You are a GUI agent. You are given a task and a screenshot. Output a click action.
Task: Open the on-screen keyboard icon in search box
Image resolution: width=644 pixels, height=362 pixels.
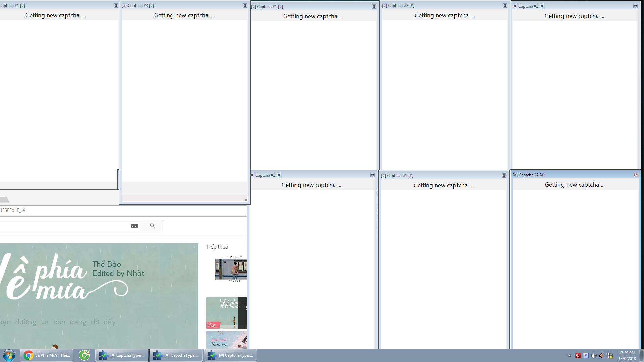[134, 226]
